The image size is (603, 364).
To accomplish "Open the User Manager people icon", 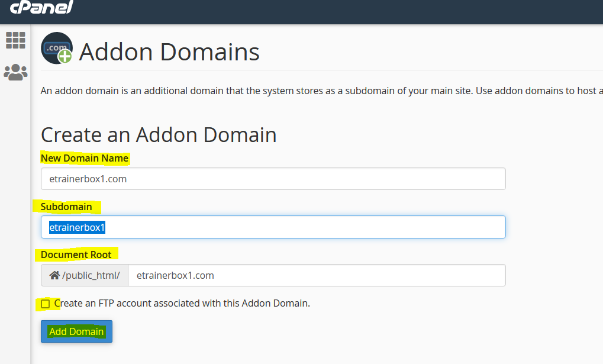I will coord(16,72).
